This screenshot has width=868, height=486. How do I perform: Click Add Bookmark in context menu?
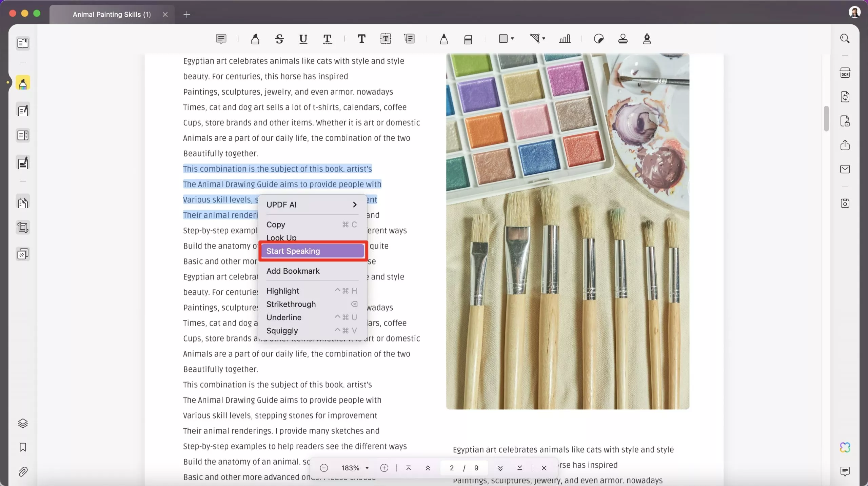tap(293, 271)
